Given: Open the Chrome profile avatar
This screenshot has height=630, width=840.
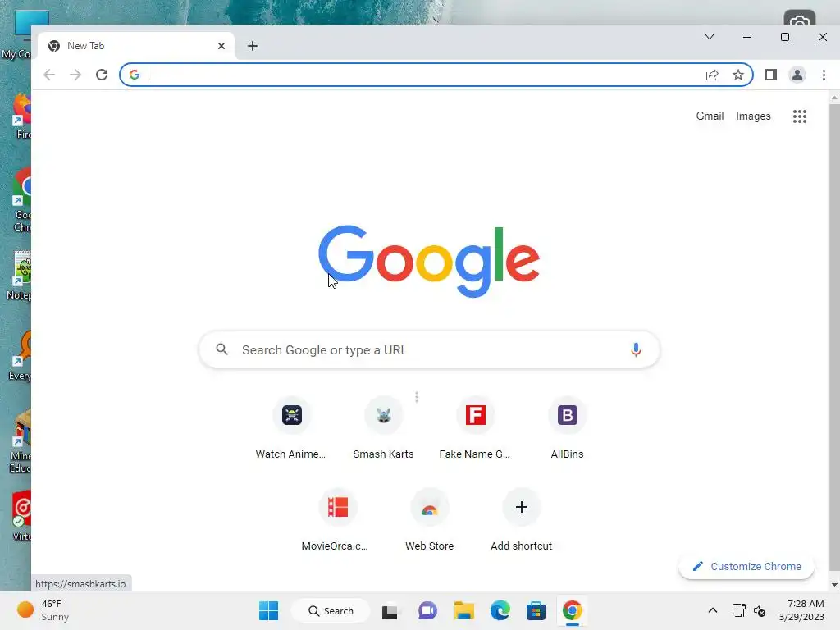Looking at the screenshot, I should click(797, 75).
